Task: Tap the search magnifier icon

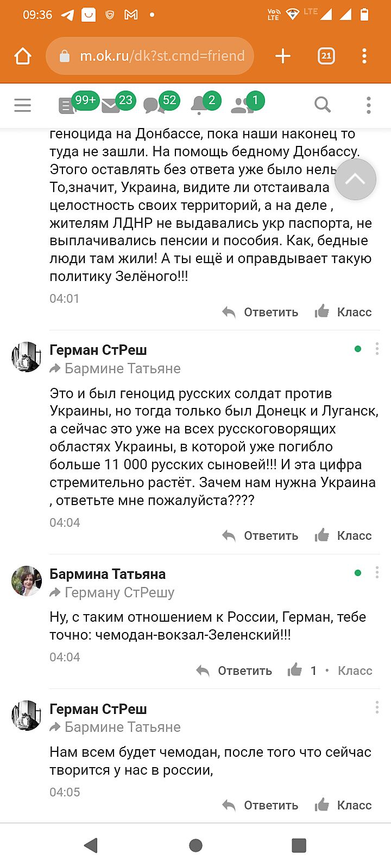Action: (323, 105)
